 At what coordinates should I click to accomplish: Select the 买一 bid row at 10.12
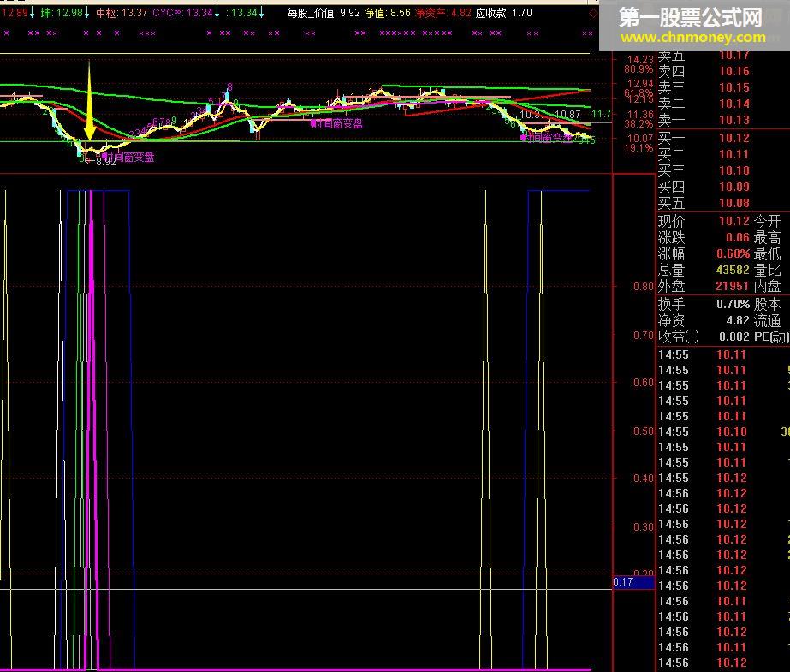point(723,138)
